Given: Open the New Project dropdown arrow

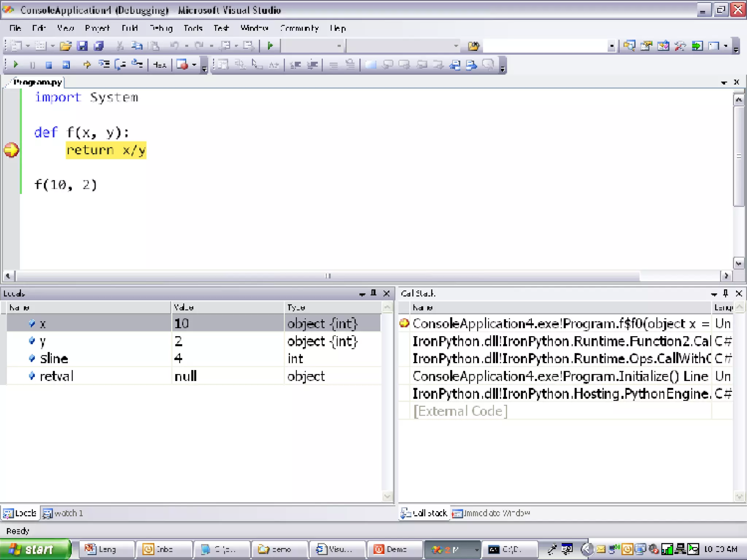Looking at the screenshot, I should click(x=27, y=46).
